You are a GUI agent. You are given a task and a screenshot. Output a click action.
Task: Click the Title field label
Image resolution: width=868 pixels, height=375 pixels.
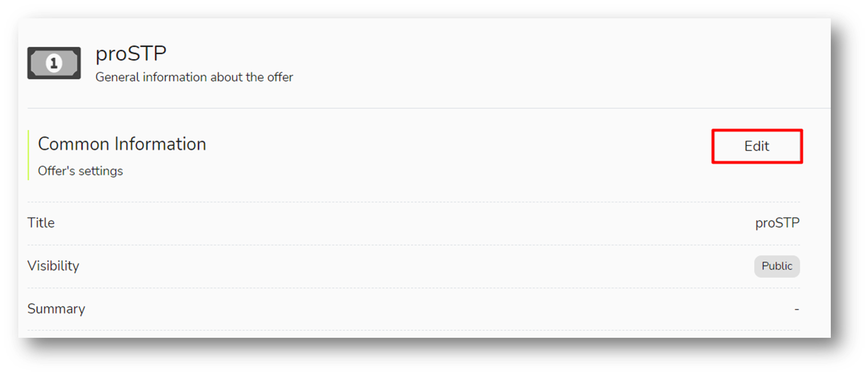coord(41,223)
